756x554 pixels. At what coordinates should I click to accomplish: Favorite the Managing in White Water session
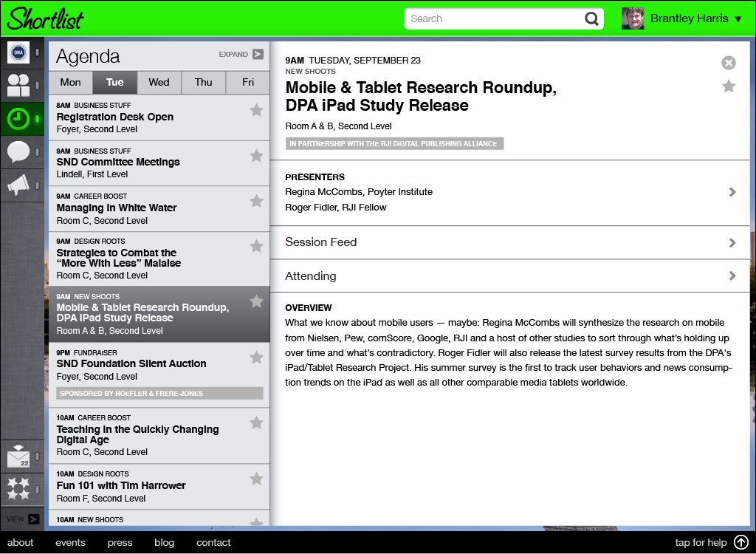(256, 201)
